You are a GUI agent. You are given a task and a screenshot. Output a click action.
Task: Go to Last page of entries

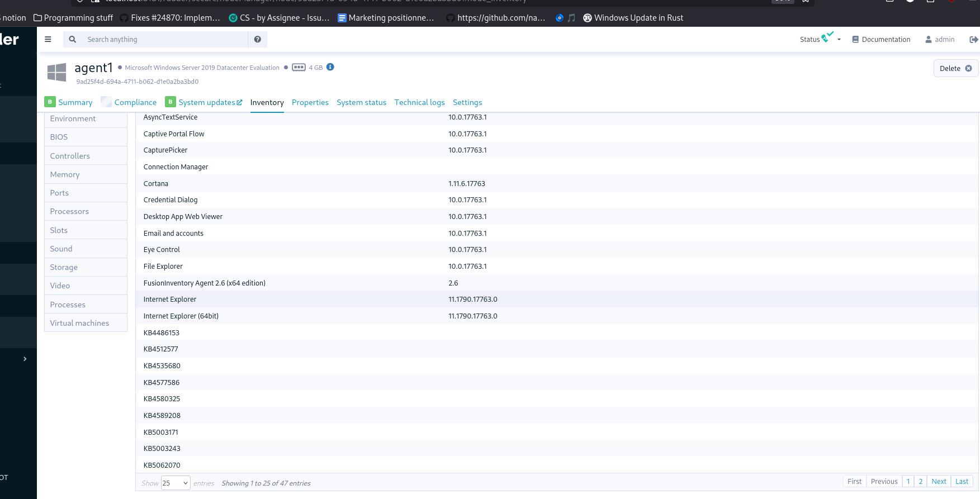962,481
